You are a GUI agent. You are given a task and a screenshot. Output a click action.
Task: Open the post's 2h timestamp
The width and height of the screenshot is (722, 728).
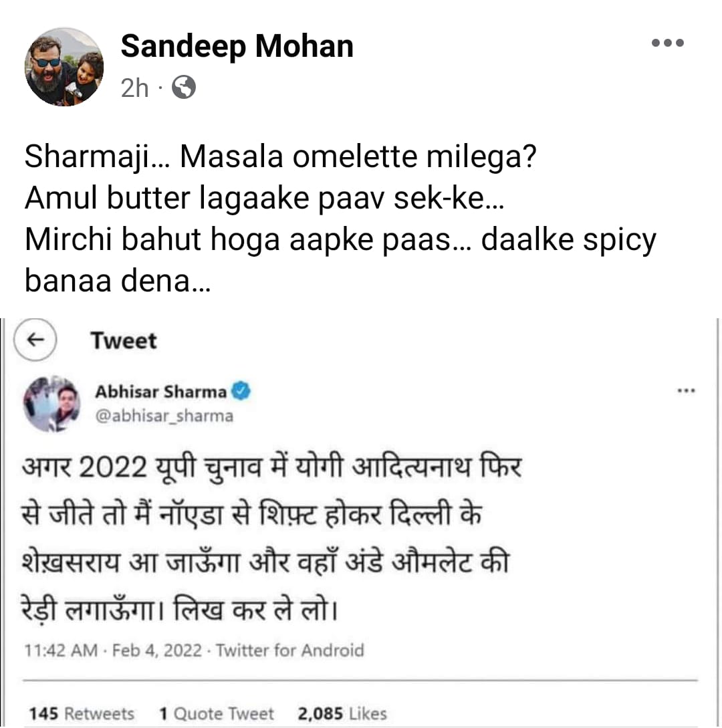click(134, 88)
